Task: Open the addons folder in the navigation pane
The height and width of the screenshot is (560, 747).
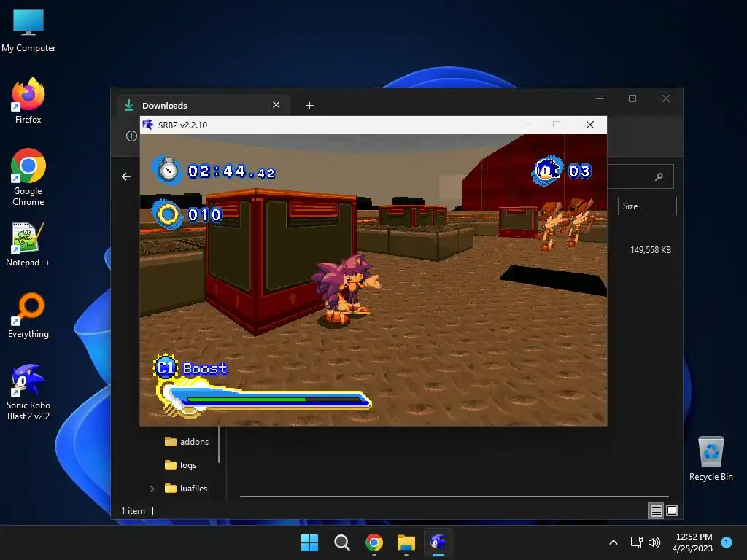Action: click(x=187, y=441)
